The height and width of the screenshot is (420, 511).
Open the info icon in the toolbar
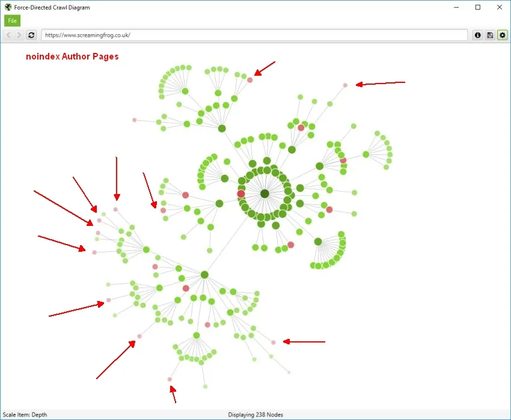click(x=477, y=35)
